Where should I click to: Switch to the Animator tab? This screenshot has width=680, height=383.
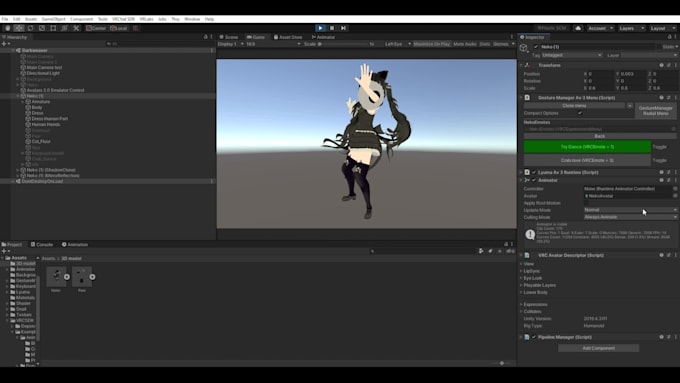(x=323, y=37)
